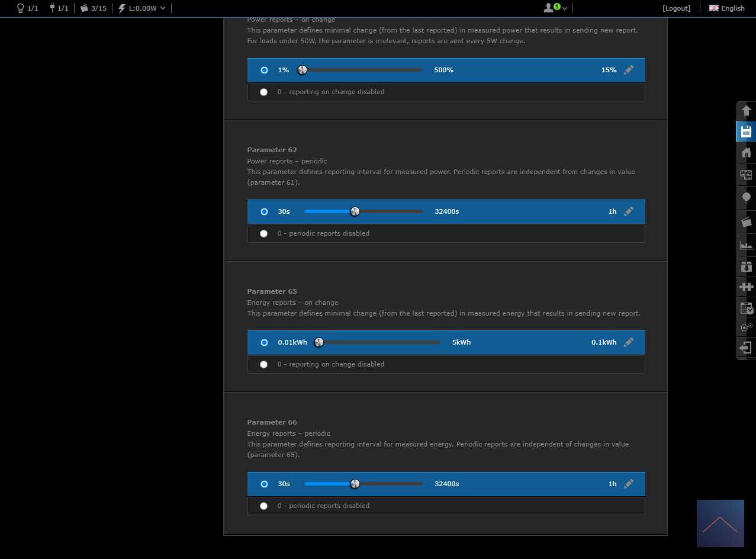This screenshot has width=756, height=559.
Task: Click the home icon in right sidebar
Action: tap(746, 153)
